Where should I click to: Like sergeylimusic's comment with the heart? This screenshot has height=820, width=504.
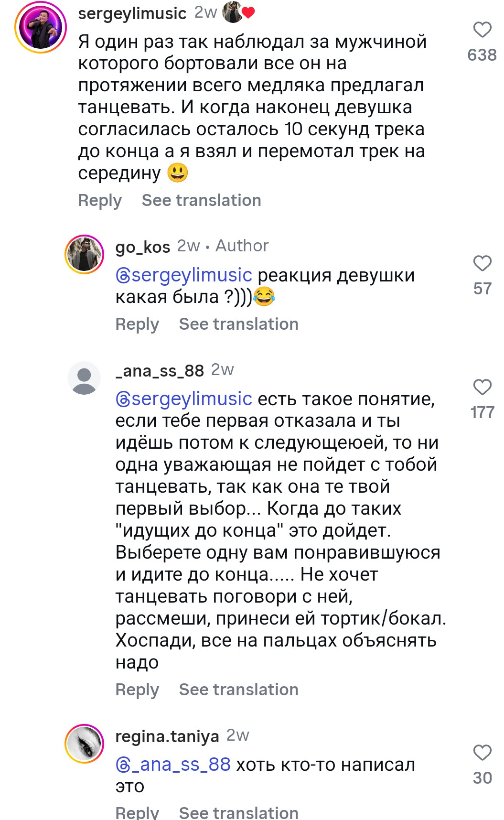click(482, 30)
